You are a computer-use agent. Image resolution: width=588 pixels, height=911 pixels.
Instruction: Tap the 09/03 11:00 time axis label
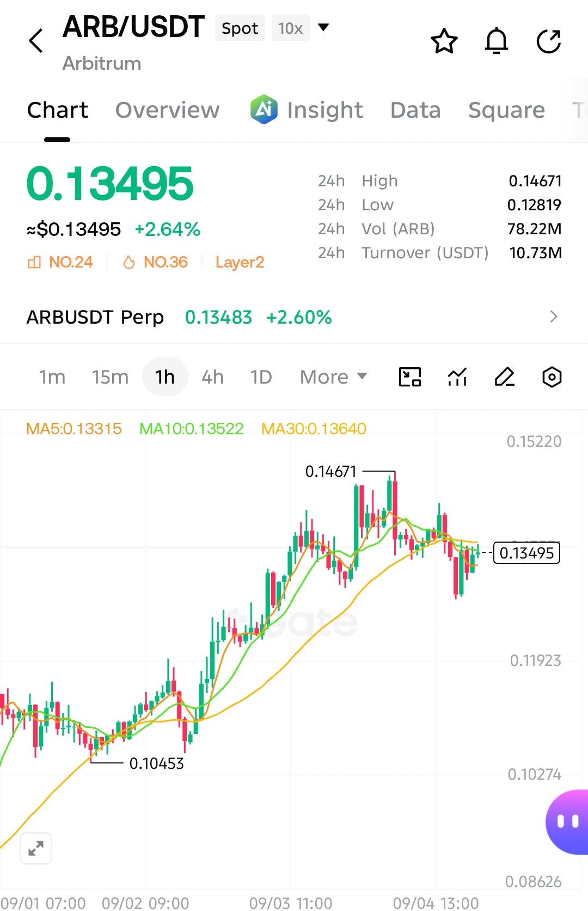point(291,903)
